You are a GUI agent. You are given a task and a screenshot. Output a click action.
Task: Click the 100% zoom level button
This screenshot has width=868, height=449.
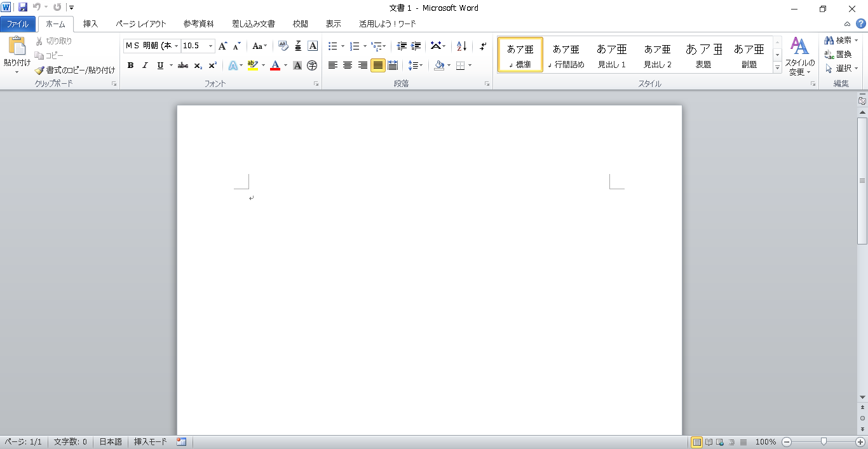(766, 442)
